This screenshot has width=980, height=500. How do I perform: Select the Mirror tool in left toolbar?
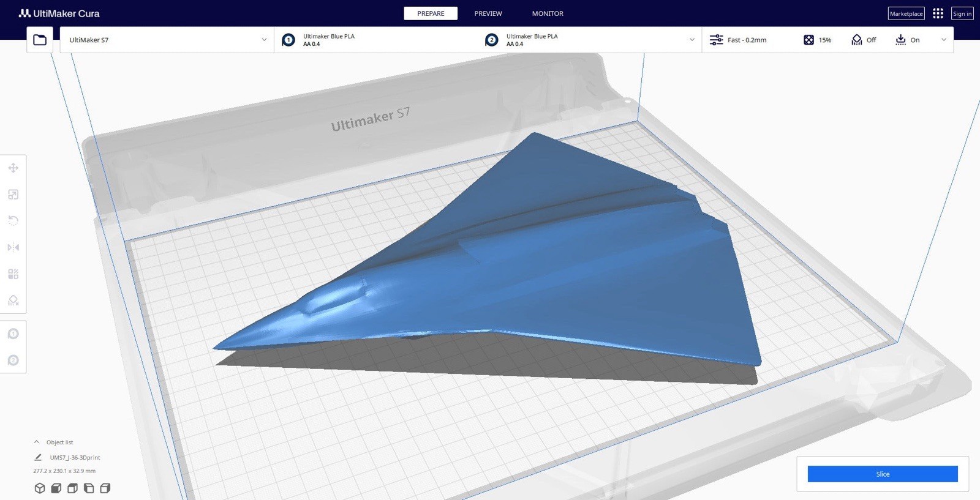click(13, 247)
